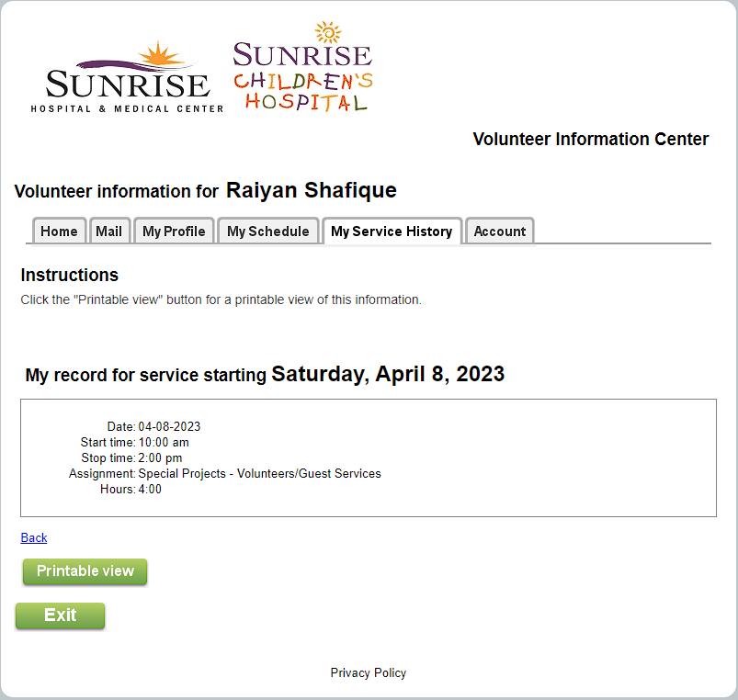Switch to the My Profile tab
The image size is (738, 700).
coord(174,231)
